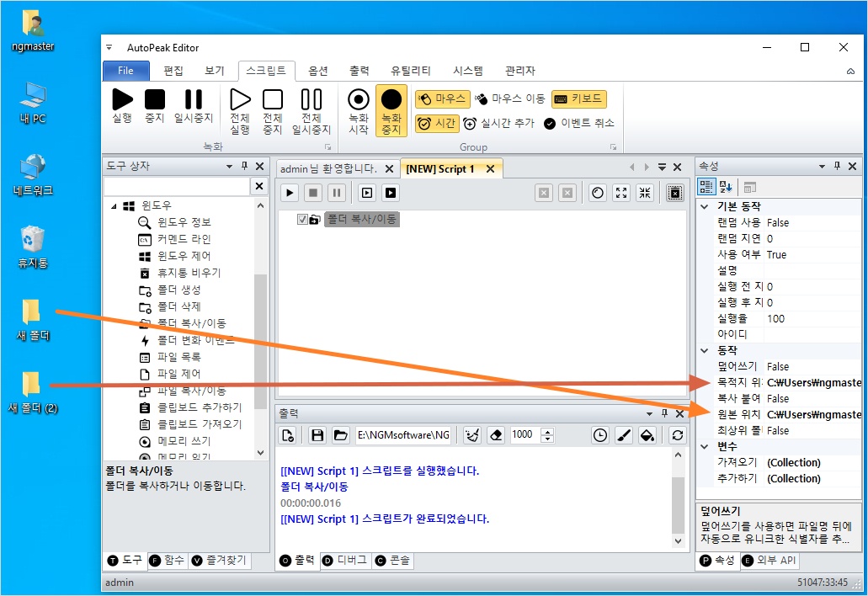Open the 편집 ribbon tab
868x596 pixels.
[173, 70]
